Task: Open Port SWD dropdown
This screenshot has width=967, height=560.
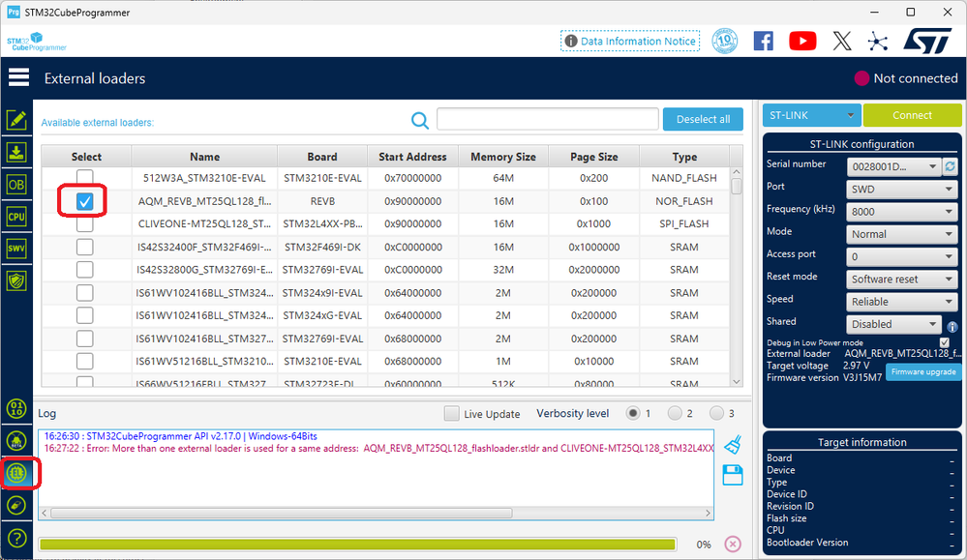Action: pos(901,190)
